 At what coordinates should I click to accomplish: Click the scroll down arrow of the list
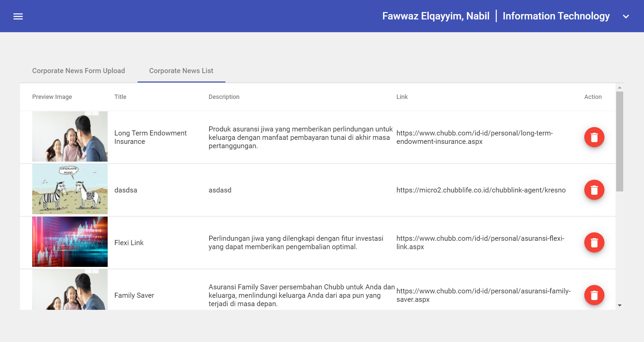click(620, 305)
